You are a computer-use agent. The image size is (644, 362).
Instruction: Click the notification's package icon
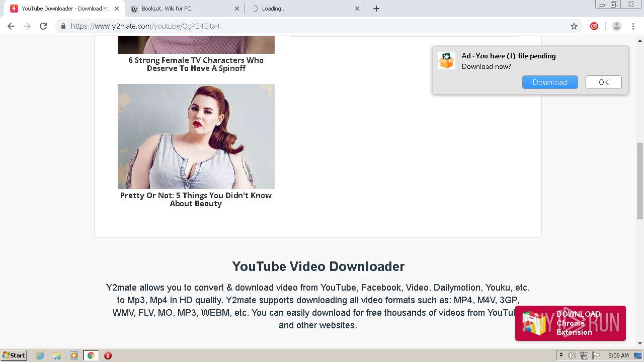(446, 61)
